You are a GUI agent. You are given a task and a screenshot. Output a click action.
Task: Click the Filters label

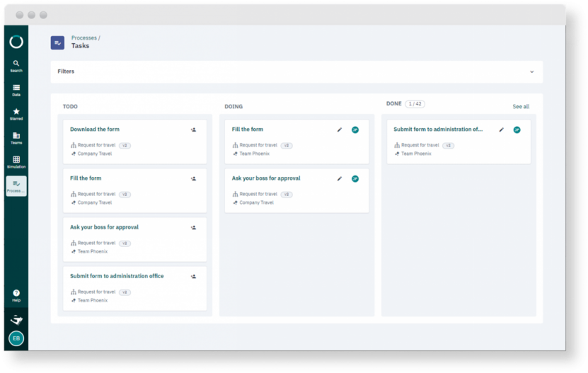pos(66,71)
